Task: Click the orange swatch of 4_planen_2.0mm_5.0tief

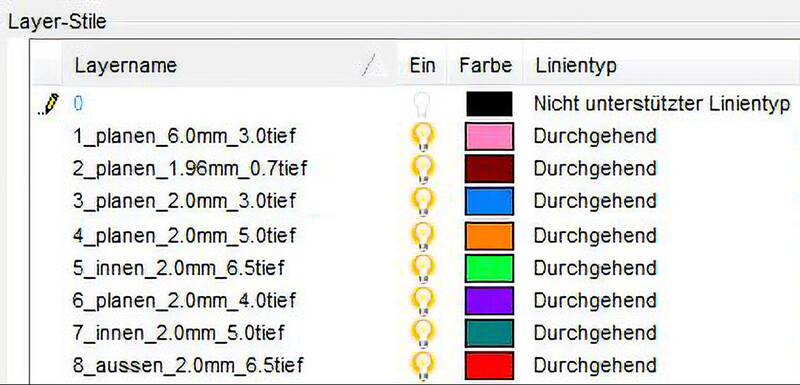Action: 489,236
